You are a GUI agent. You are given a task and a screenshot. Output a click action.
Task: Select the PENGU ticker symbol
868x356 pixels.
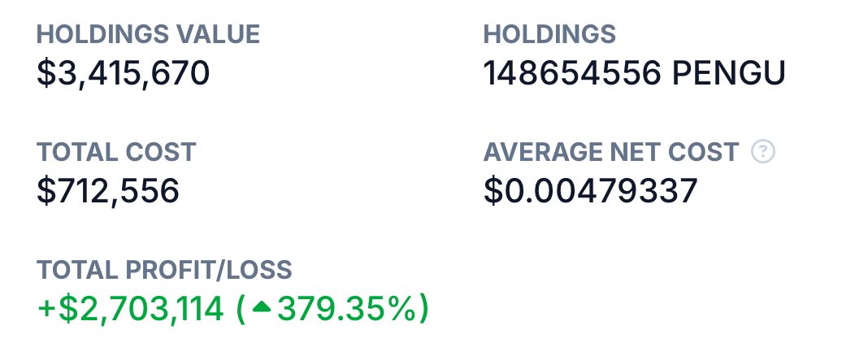coord(729,74)
